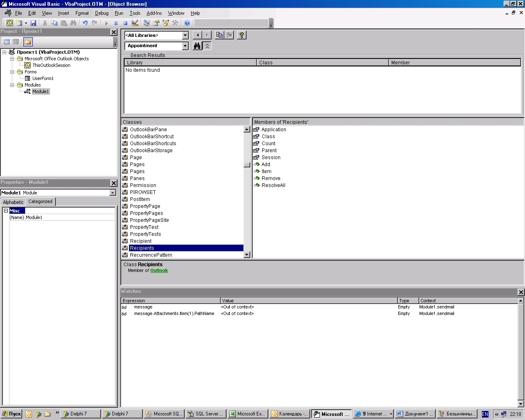Image resolution: width=525 pixels, height=420 pixels.
Task: Select RecurrencePattern class in Classes list
Action: pyautogui.click(x=151, y=255)
